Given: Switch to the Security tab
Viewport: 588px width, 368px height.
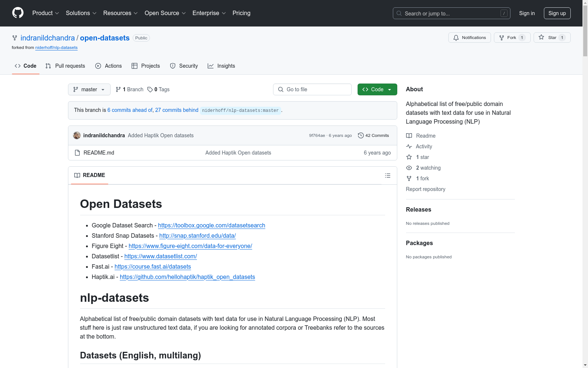Looking at the screenshot, I should 184,66.
